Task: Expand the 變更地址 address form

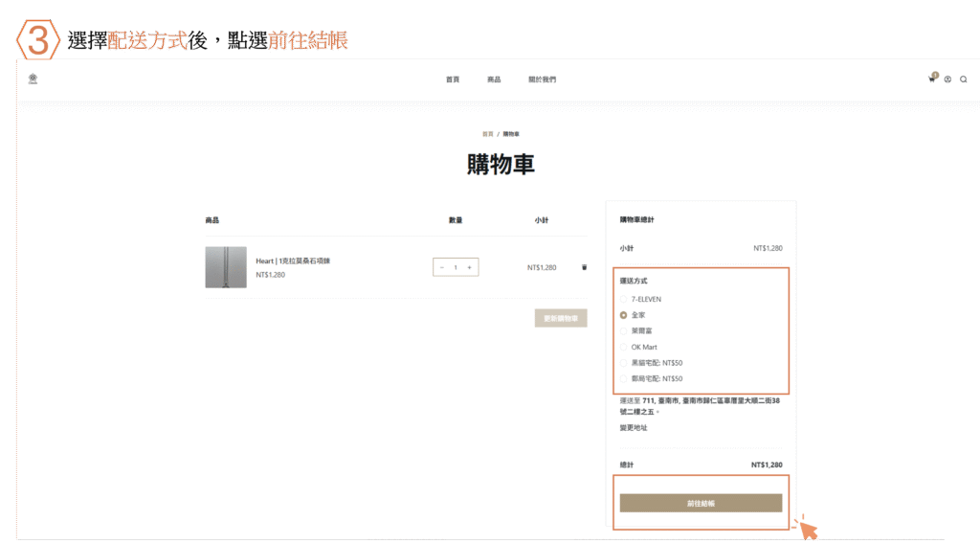Action: pyautogui.click(x=634, y=427)
